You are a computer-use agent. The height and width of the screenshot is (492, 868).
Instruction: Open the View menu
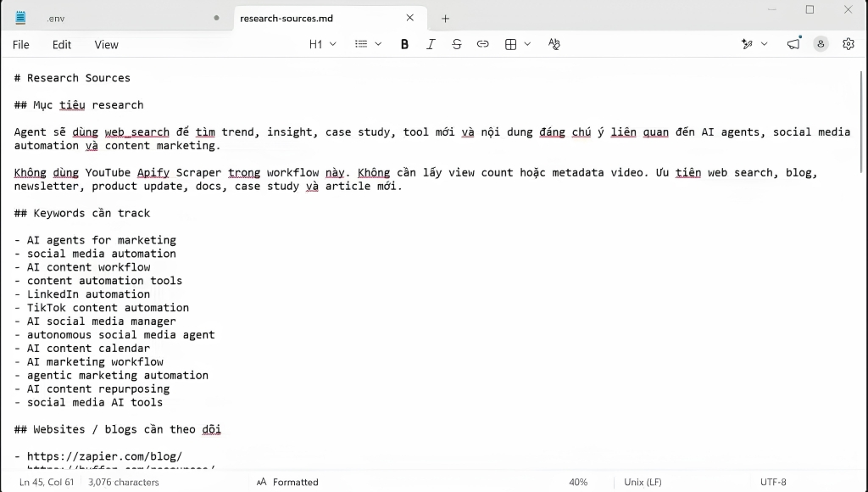(x=106, y=44)
